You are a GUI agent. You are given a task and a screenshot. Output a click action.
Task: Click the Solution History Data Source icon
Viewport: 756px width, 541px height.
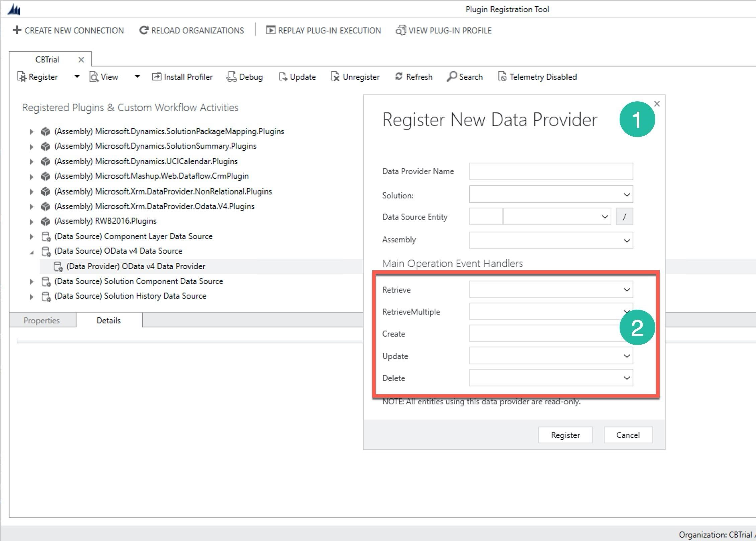click(x=46, y=296)
